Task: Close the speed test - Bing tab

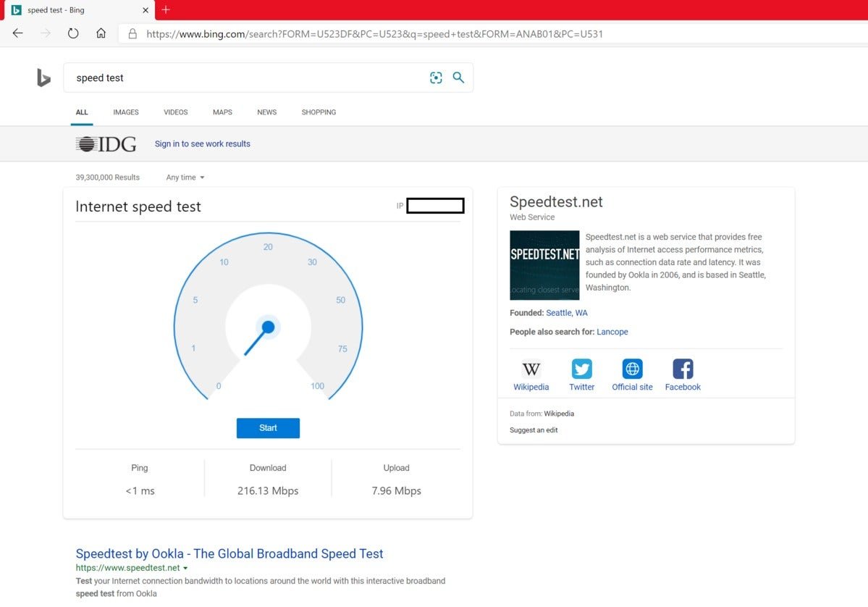Action: click(x=145, y=10)
